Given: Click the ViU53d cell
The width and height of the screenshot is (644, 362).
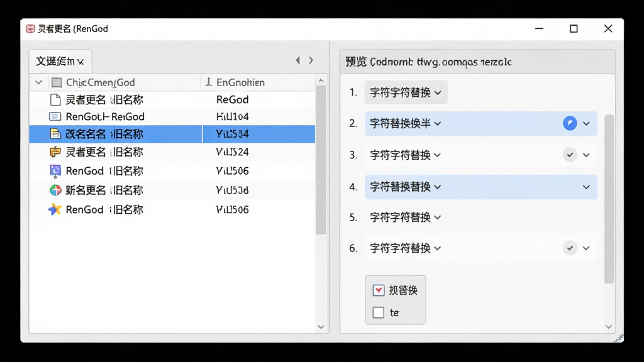Looking at the screenshot, I should point(233,190).
